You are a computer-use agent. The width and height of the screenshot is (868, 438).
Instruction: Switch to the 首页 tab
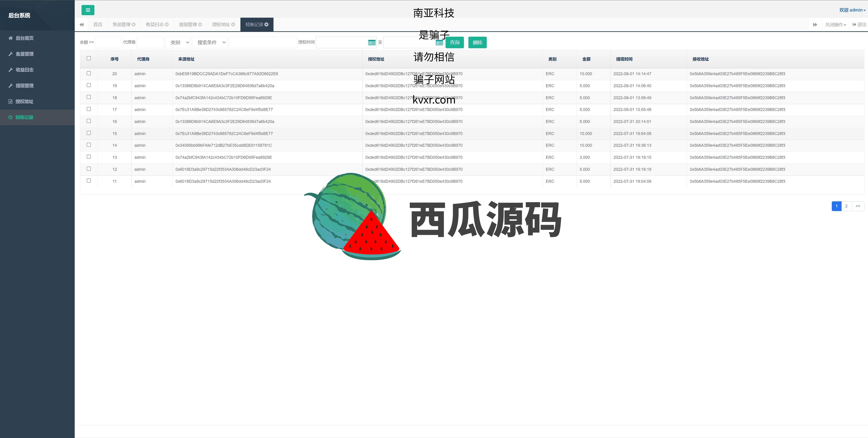98,25
